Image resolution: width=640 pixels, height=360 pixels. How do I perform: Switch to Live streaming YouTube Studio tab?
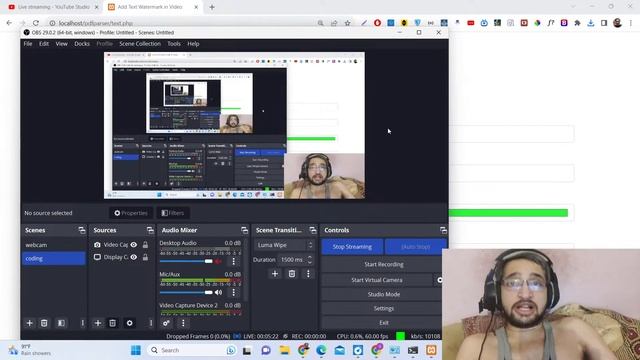53,7
